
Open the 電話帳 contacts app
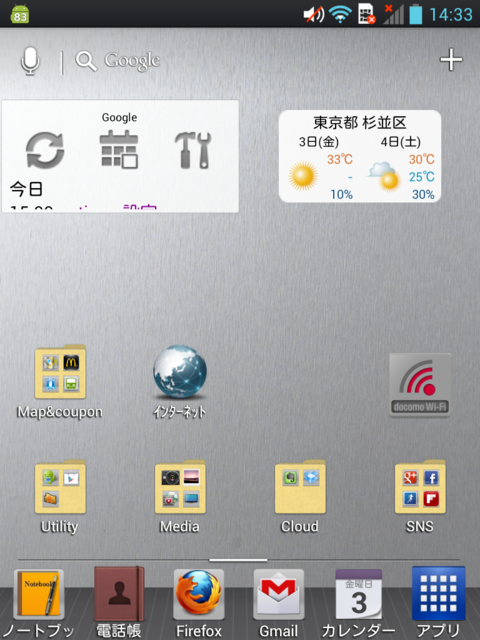119,602
